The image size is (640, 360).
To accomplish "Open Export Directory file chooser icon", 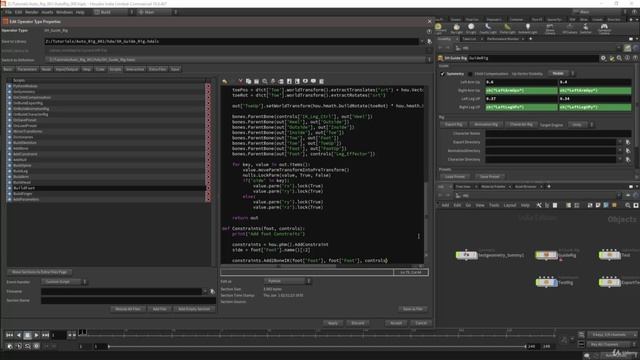I will 628,142.
